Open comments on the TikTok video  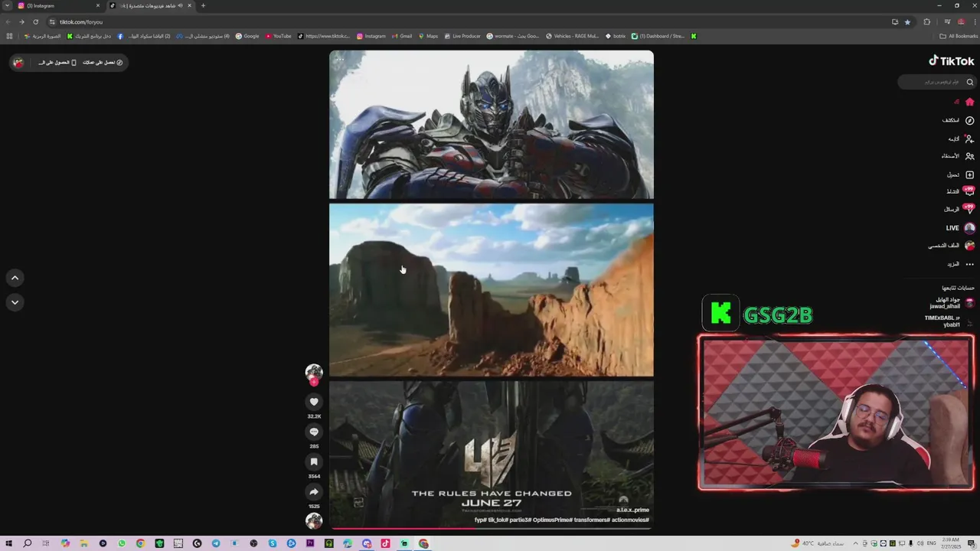coord(314,432)
